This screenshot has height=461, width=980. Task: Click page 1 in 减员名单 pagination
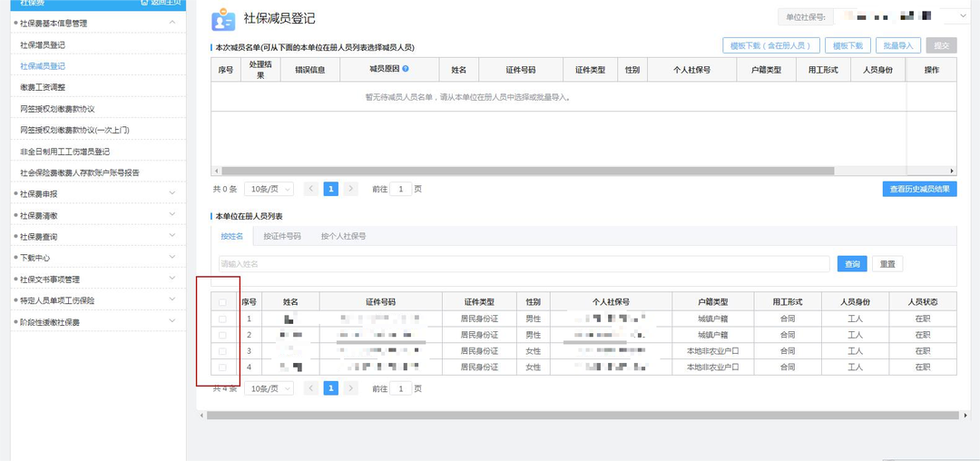point(330,189)
